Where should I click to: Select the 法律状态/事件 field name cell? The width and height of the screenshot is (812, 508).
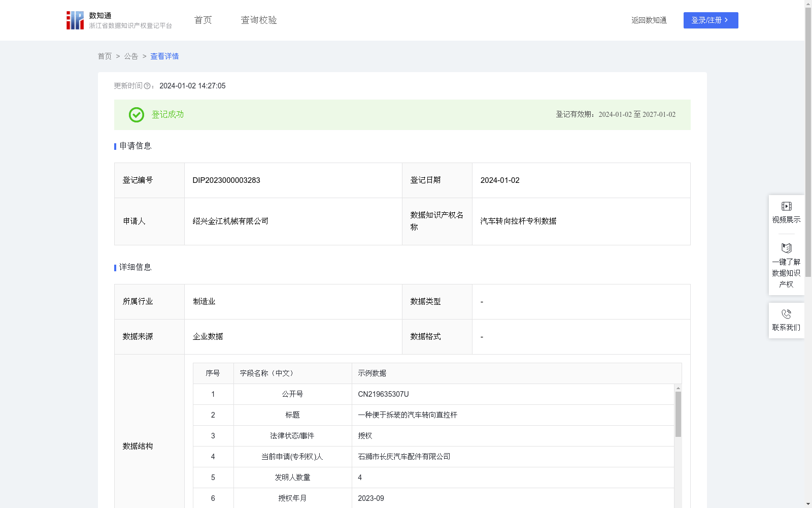tap(292, 436)
